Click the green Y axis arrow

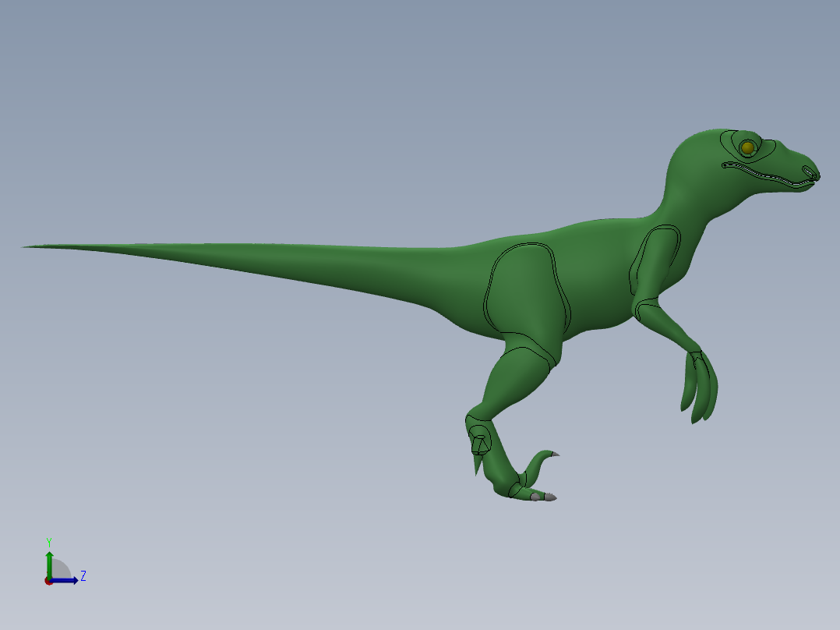click(49, 565)
